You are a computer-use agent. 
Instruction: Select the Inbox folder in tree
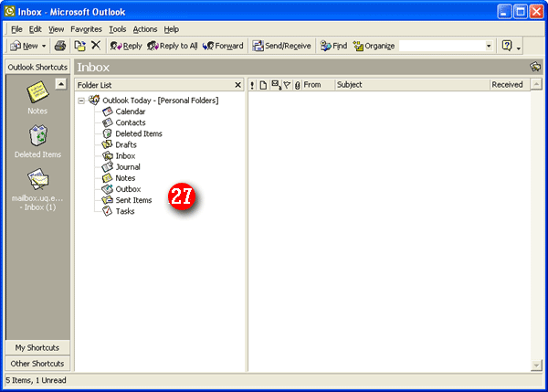coord(125,156)
